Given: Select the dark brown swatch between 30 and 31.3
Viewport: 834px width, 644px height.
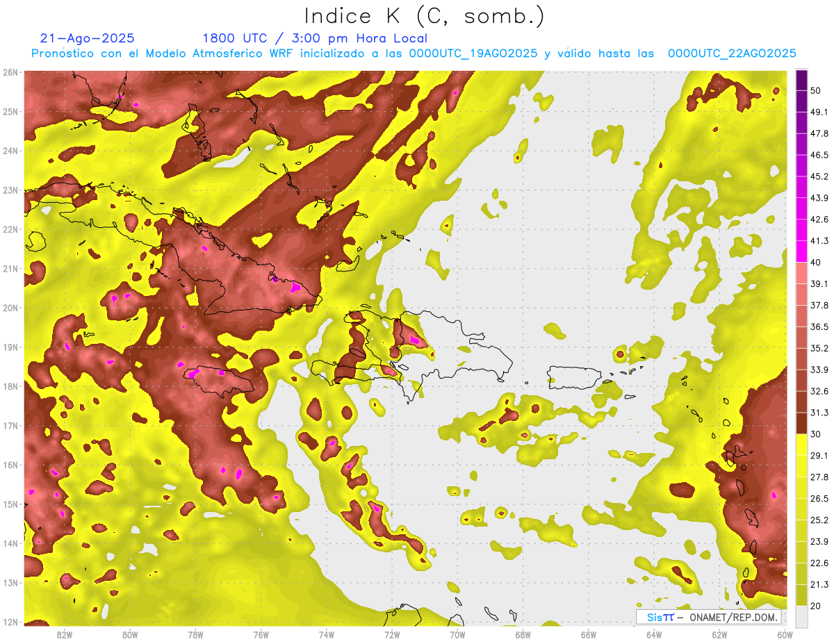Looking at the screenshot, I should pos(801,423).
